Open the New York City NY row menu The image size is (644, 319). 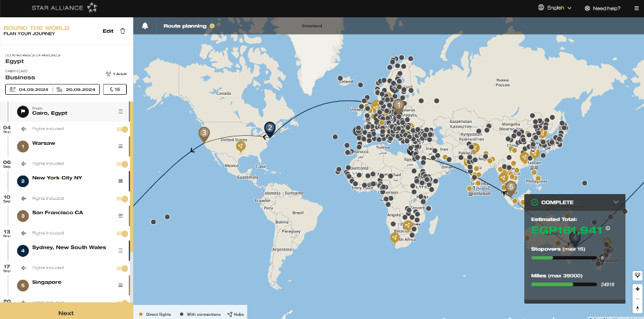pos(121,181)
